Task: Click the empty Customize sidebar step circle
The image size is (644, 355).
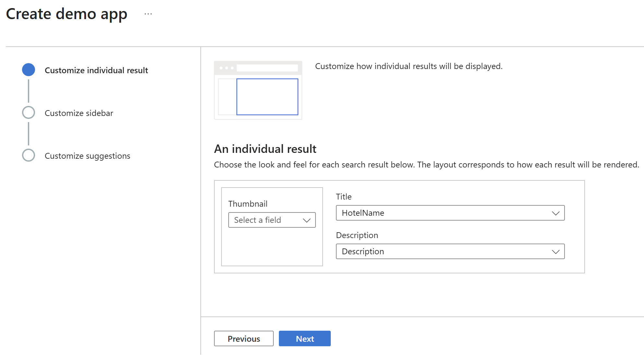Action: point(29,113)
